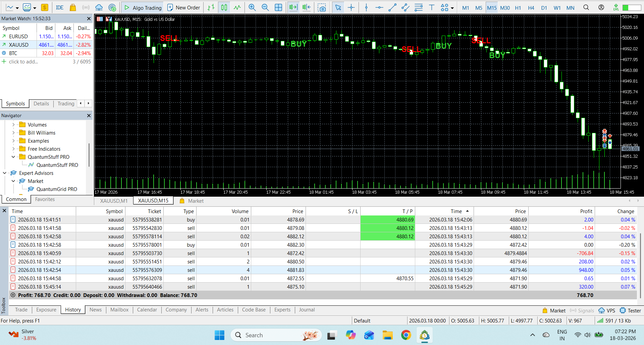Expand the Volumes folder in Navigator

point(13,125)
